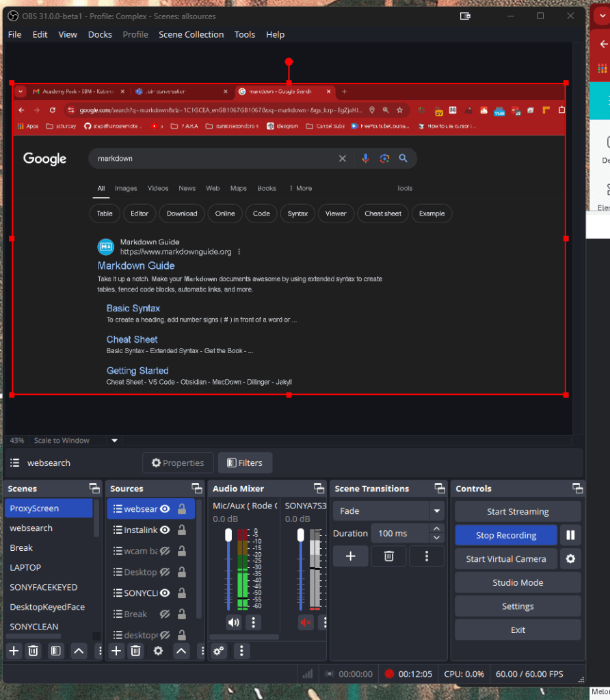Screen dimensions: 610x700
Task: Click the clear X in Google search preview
Action: 342,159
